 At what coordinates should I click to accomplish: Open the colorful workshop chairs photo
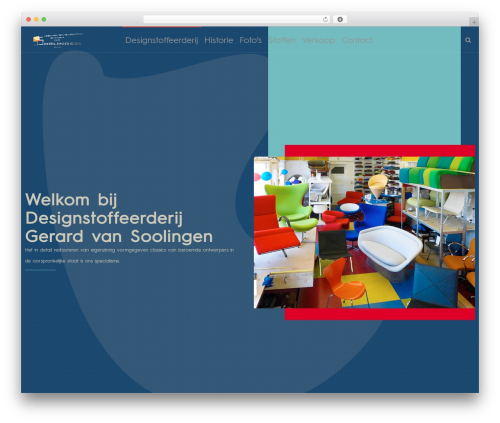(x=364, y=232)
